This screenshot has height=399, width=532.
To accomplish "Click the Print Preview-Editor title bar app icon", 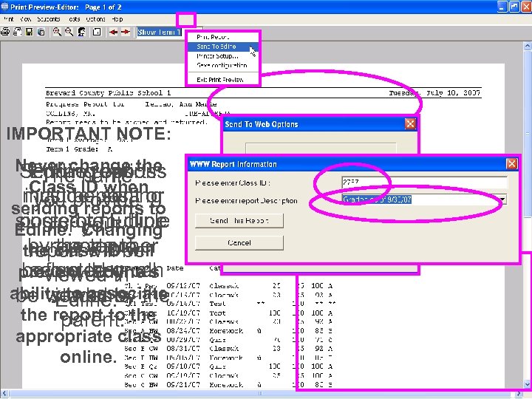I will [4, 7].
